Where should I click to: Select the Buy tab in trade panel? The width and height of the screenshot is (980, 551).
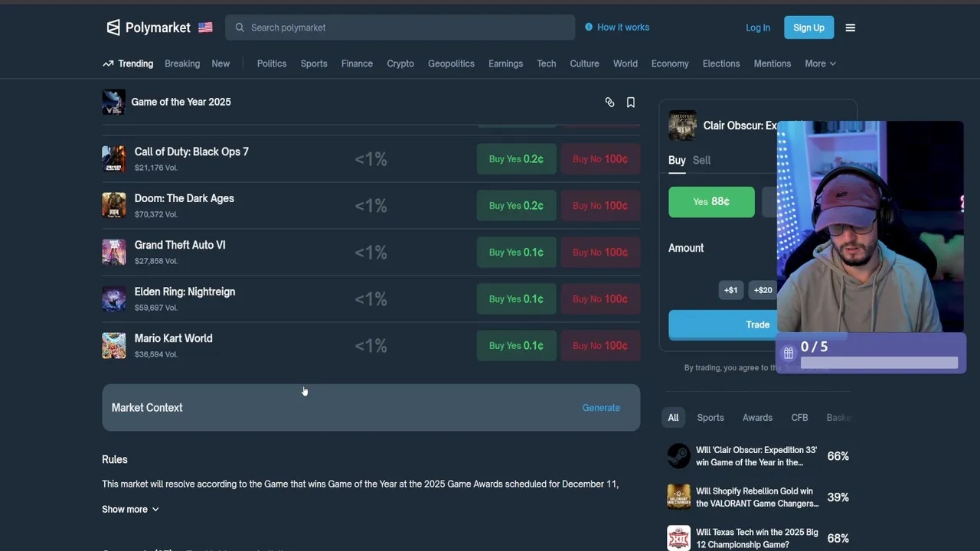pyautogui.click(x=677, y=160)
